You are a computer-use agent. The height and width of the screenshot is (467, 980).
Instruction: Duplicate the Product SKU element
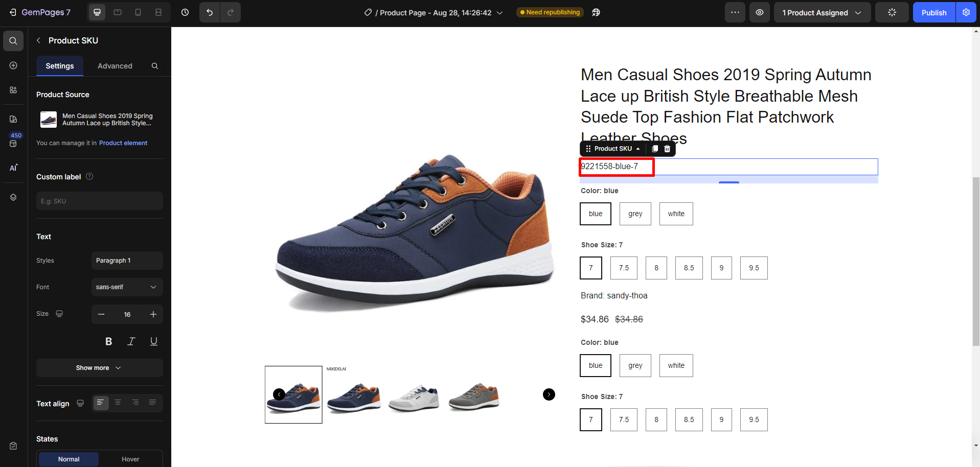[x=655, y=149]
